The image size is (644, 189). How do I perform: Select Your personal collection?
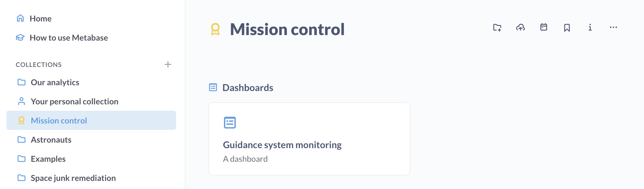pos(74,101)
